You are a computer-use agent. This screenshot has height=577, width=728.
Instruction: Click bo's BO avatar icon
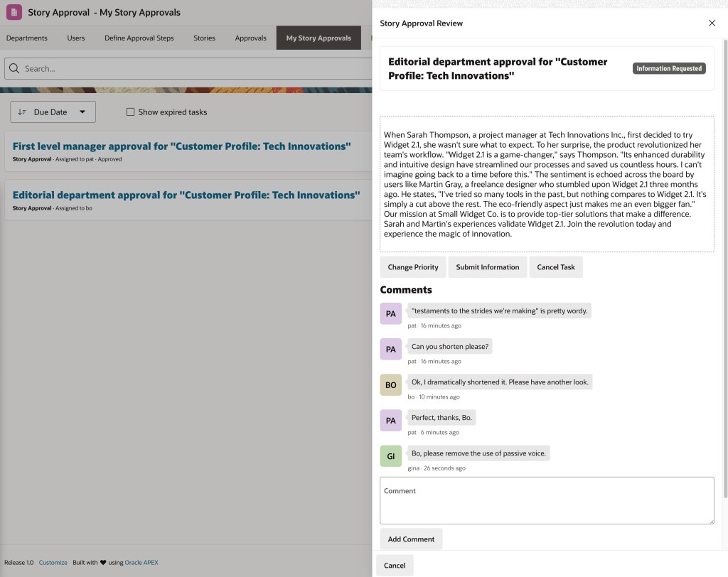pos(391,385)
